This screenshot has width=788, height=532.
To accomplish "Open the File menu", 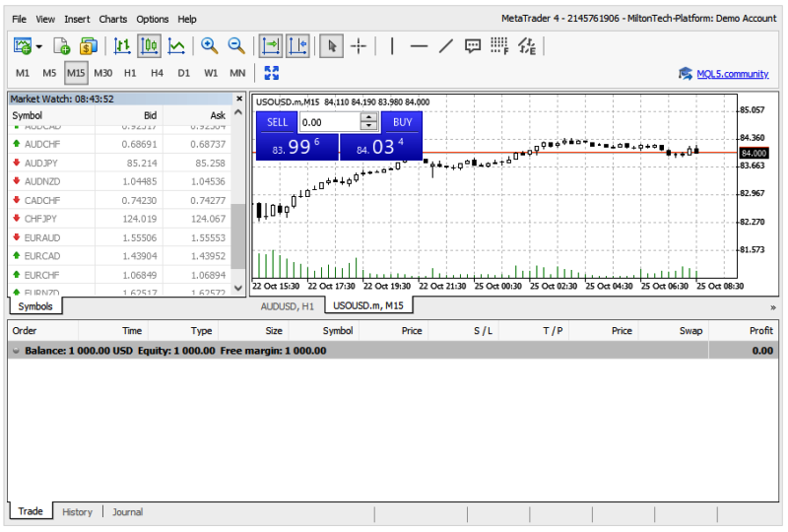I will (x=19, y=19).
